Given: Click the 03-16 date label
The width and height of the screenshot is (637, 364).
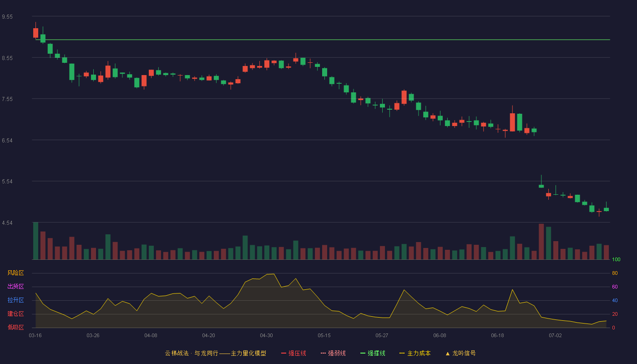Looking at the screenshot, I should click(x=35, y=335).
